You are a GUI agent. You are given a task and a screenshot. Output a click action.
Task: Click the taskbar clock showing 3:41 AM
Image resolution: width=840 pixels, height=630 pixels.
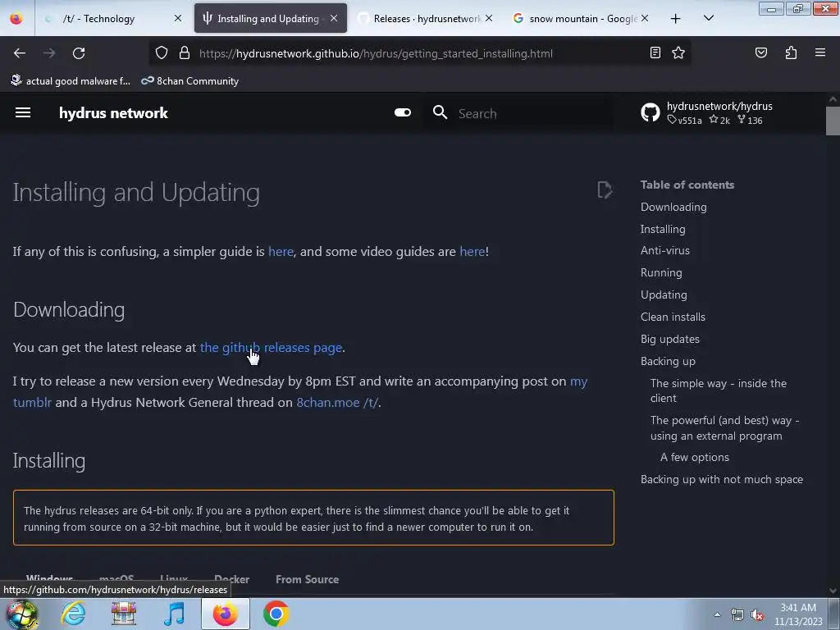tap(797, 614)
